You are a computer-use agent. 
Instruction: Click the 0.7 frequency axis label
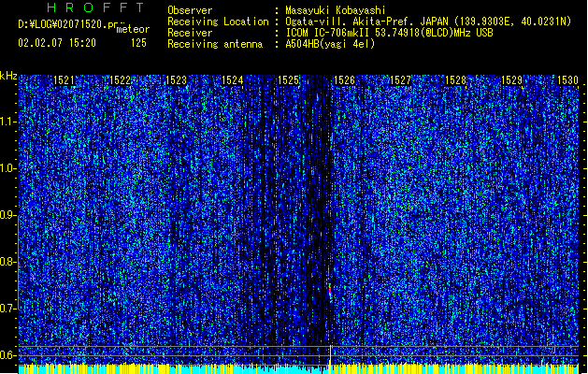(7, 309)
